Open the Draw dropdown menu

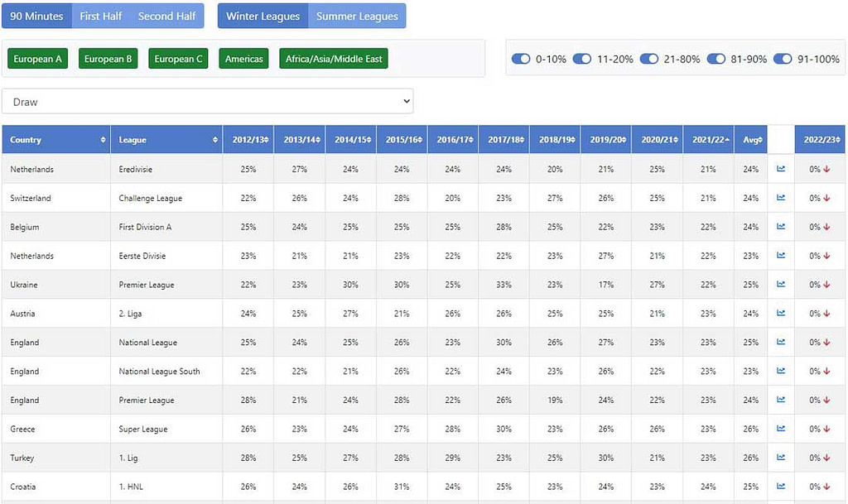click(x=208, y=100)
